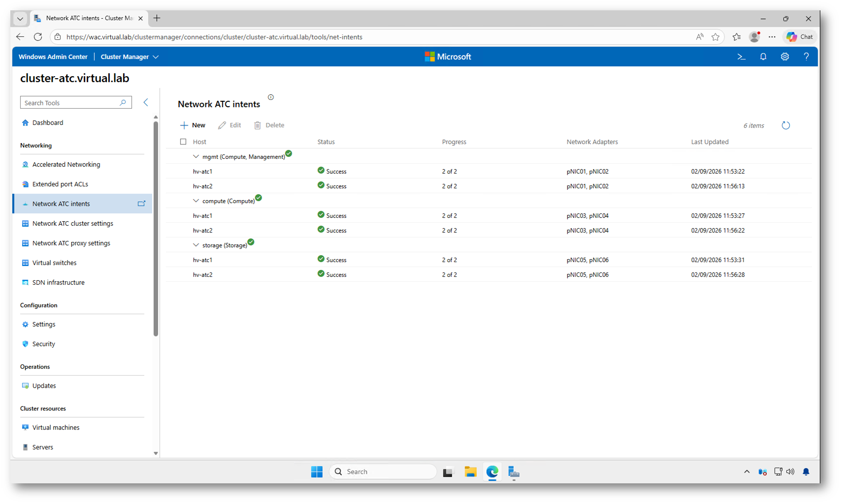
Task: Open Network ATC intents in new window icon
Action: [141, 204]
